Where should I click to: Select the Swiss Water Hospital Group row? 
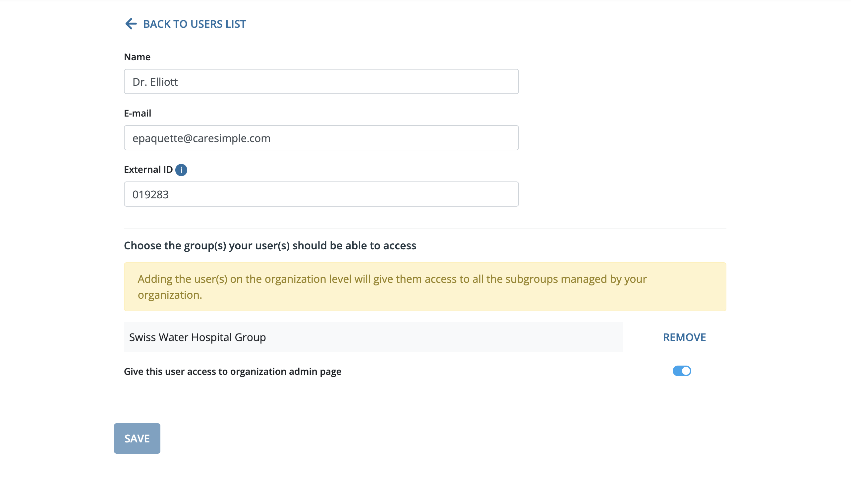373,337
